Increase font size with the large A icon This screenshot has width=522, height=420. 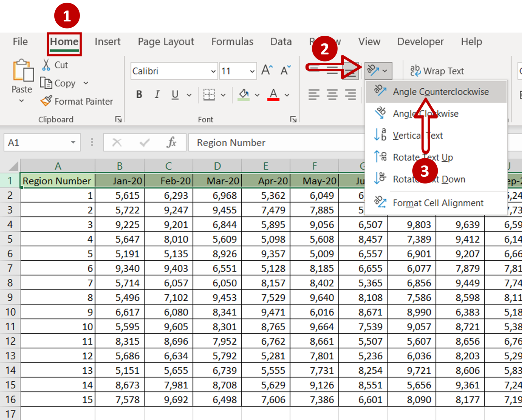pyautogui.click(x=267, y=70)
